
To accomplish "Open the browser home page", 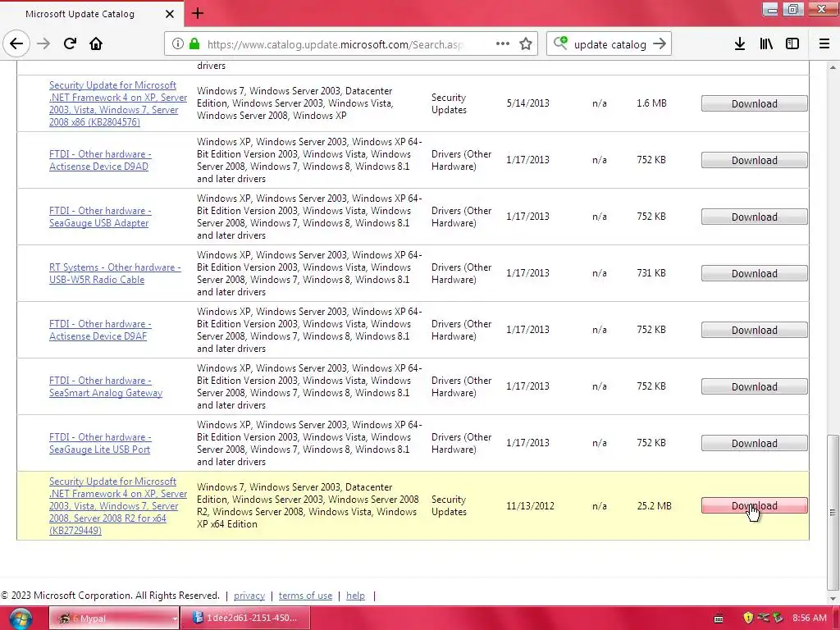I will [x=96, y=43].
